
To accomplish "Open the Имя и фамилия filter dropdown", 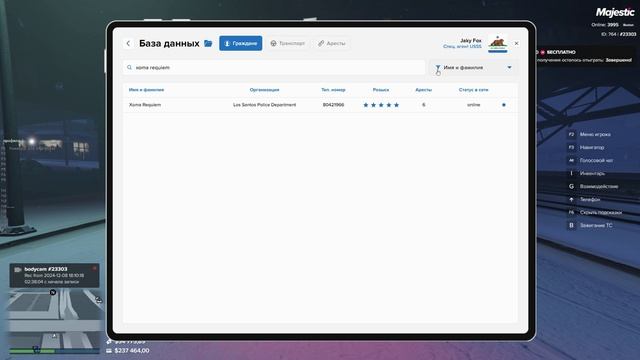I will tap(473, 67).
